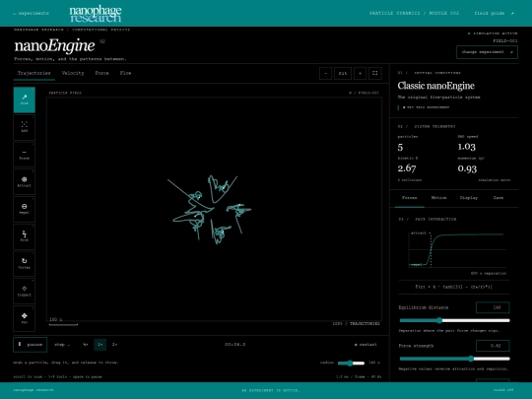Image resolution: width=532 pixels, height=399 pixels.
Task: Switch to the Velocity tab
Action: [73, 73]
